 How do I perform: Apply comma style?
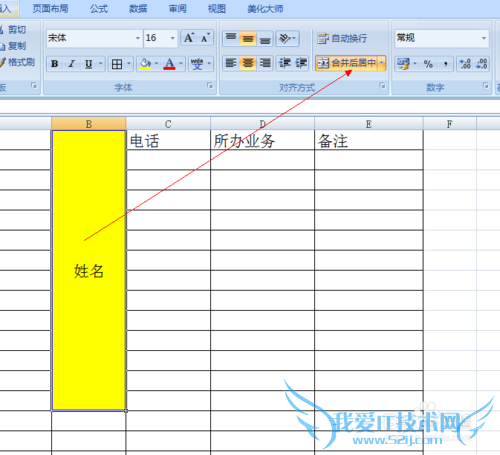click(x=445, y=64)
